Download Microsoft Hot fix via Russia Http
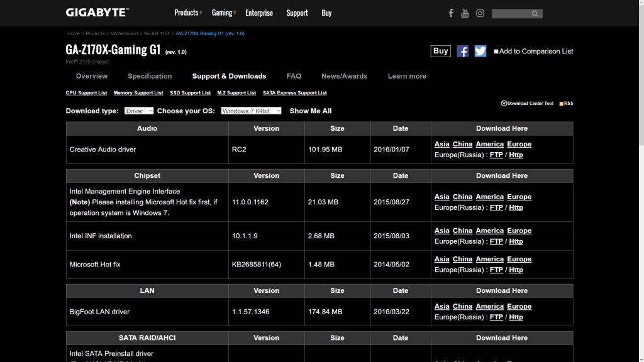This screenshot has height=362, width=644. (x=516, y=270)
